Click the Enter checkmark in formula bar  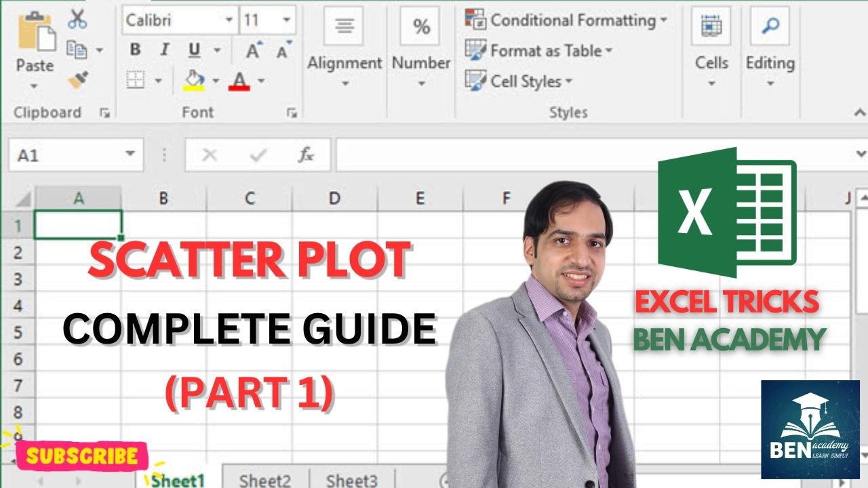[x=257, y=155]
